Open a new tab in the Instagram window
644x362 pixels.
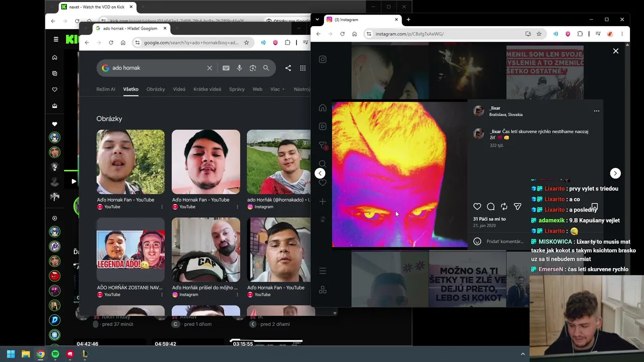point(409,20)
